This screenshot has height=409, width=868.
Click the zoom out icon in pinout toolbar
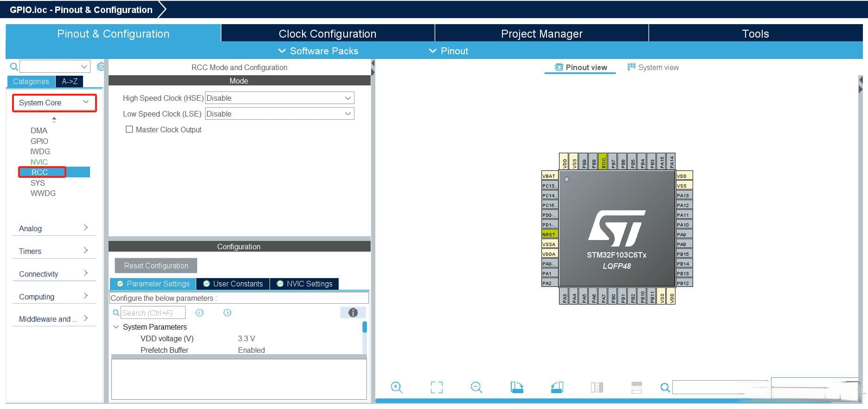pos(476,387)
